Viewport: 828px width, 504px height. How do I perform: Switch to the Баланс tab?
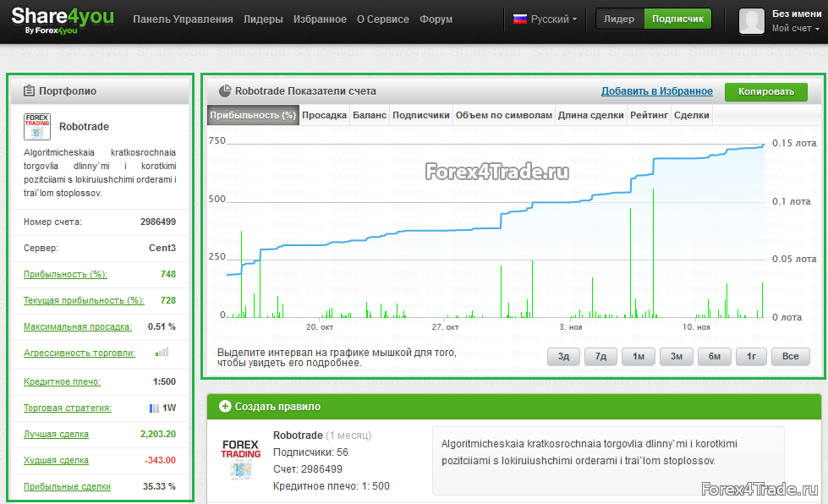point(370,115)
